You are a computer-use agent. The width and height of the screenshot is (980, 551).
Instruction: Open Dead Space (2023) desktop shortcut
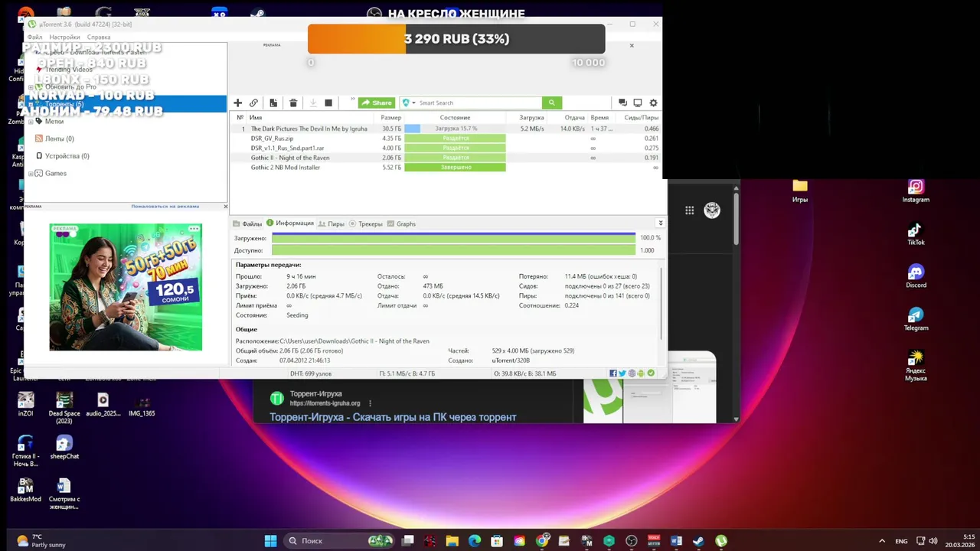click(x=64, y=408)
